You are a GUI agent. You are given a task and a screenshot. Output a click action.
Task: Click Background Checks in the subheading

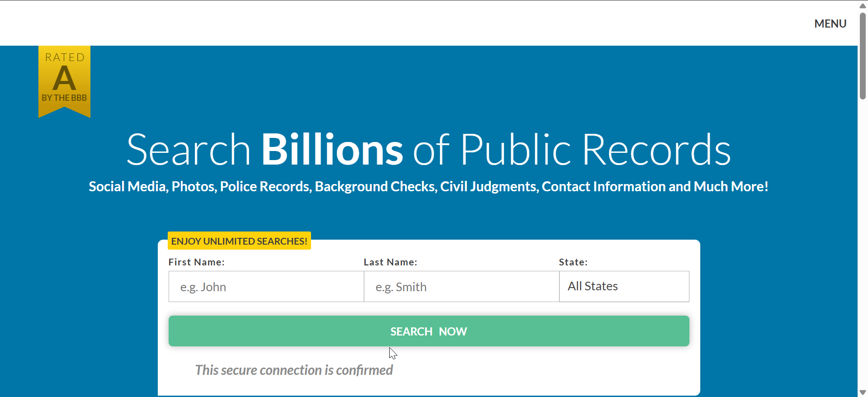point(376,186)
